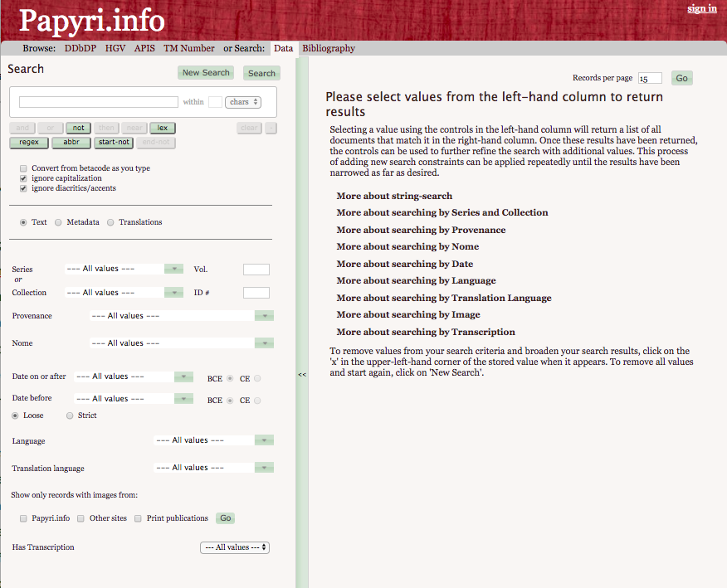This screenshot has width=727, height=588.
Task: Browse the APIS collection
Action: click(144, 48)
